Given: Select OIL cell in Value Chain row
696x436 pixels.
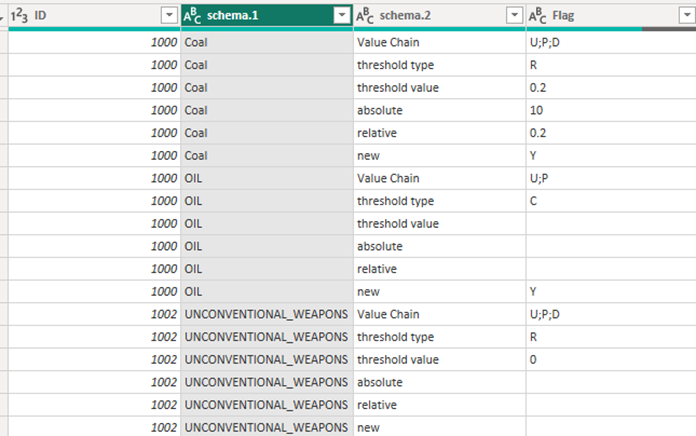Looking at the screenshot, I should [x=267, y=178].
